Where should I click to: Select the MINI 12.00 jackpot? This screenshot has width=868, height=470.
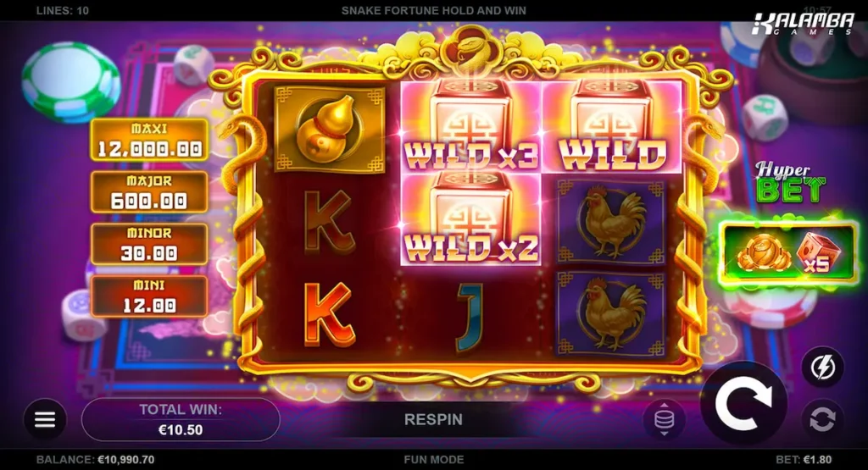point(149,296)
